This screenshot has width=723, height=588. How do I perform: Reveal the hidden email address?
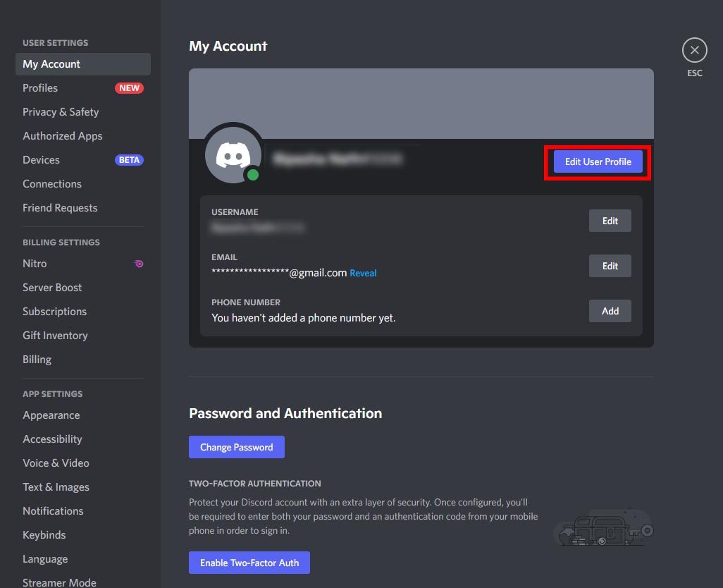pos(363,273)
